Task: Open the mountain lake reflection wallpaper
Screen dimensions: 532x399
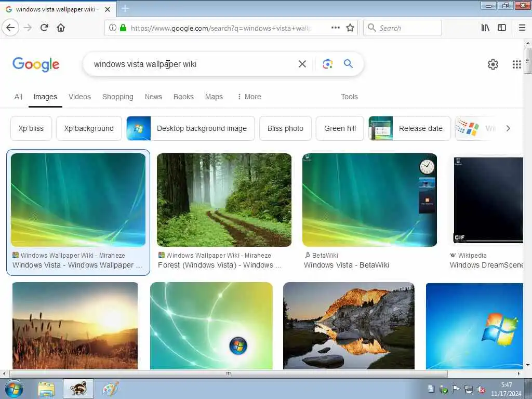Action: (x=349, y=326)
